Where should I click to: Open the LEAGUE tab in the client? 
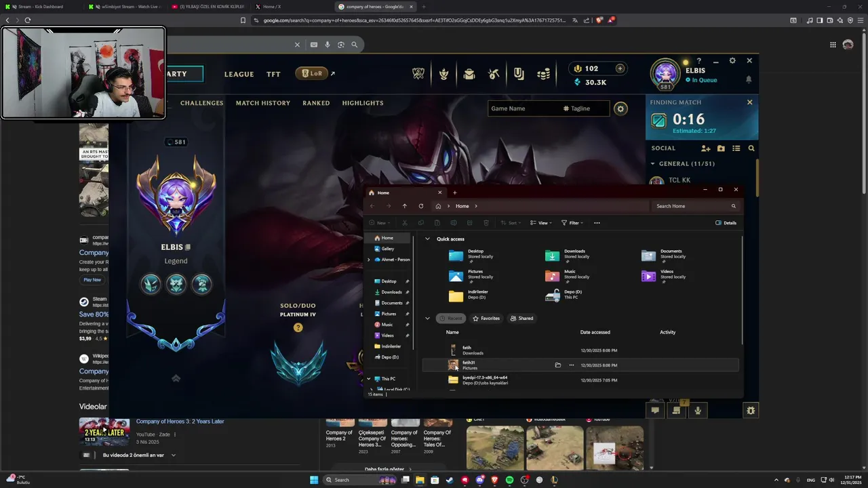(239, 75)
